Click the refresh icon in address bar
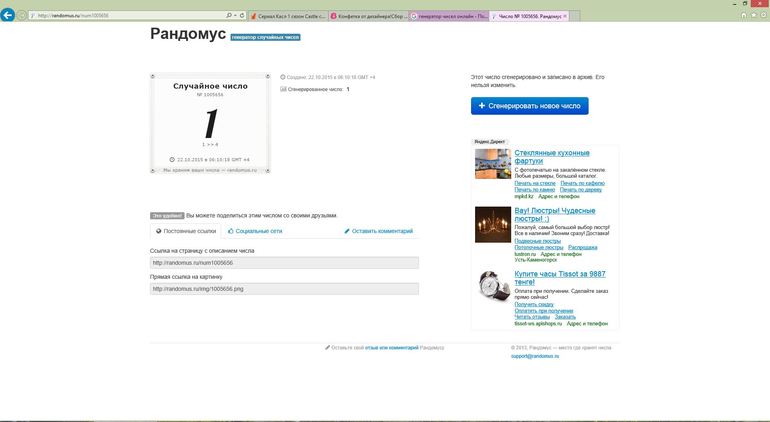 tap(241, 16)
